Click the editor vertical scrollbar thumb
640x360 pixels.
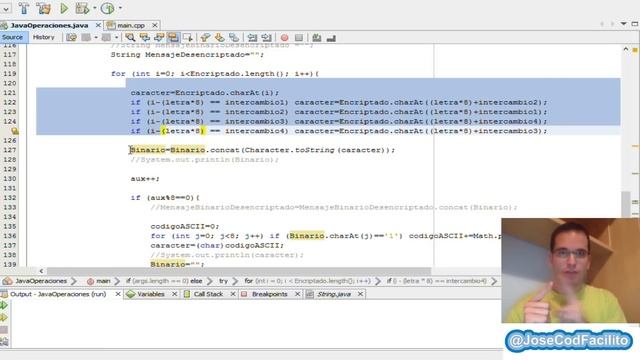[626, 204]
